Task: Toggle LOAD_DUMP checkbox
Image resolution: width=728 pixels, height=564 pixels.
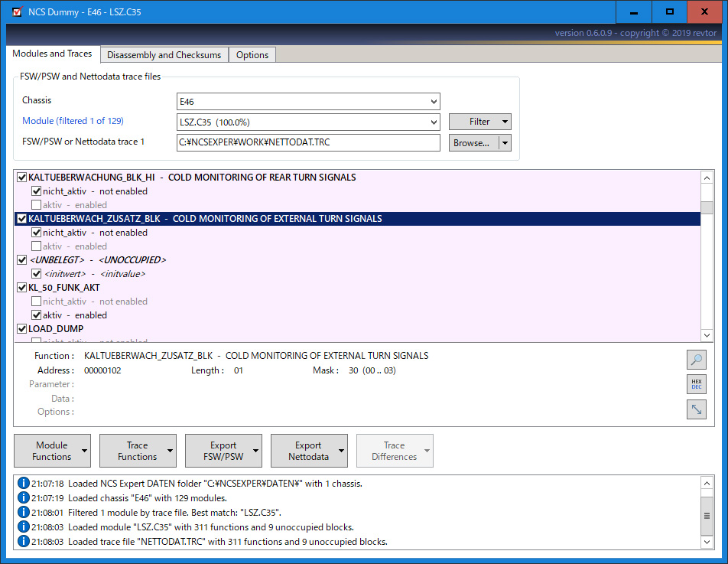Action: coord(22,328)
